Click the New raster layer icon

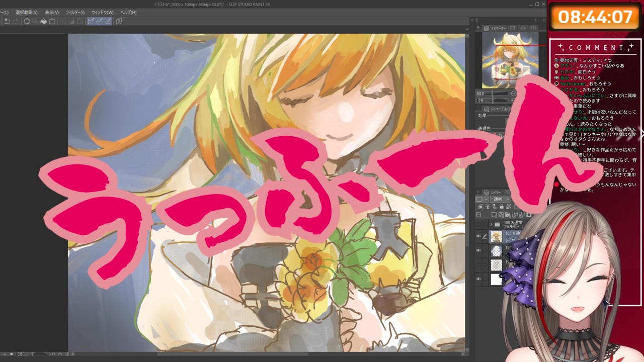[494, 215]
